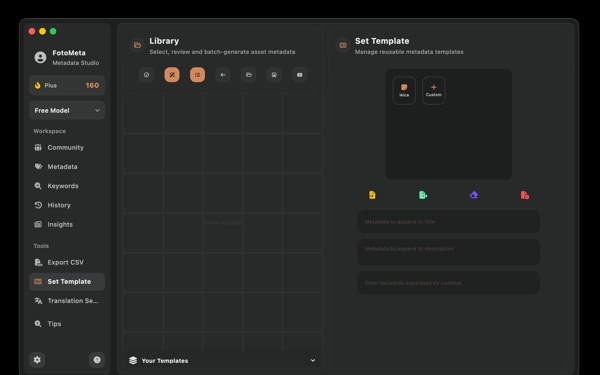Click the circular deselect icon in Library toolbar

tap(147, 75)
